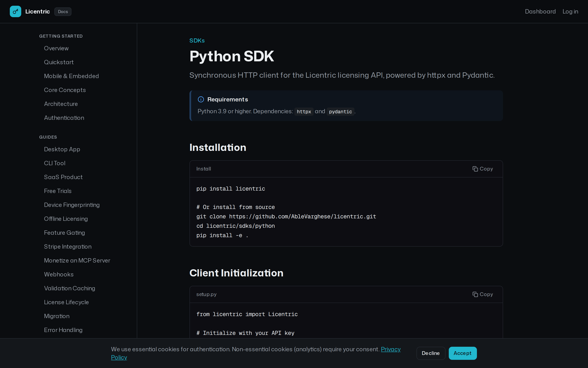Select License Lifecycle in sidebar
Image resolution: width=588 pixels, height=368 pixels.
pyautogui.click(x=66, y=302)
